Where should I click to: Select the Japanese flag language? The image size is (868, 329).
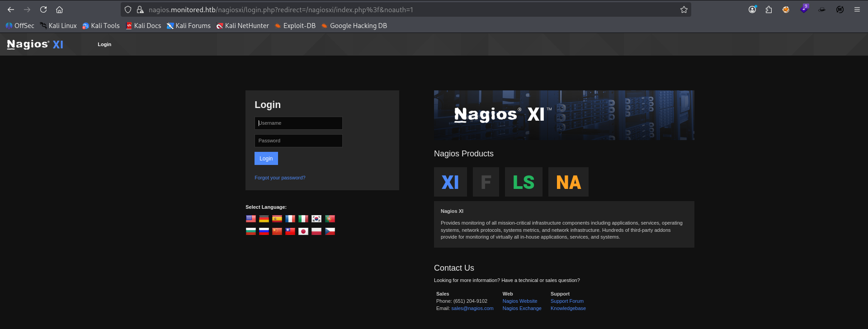(x=303, y=231)
